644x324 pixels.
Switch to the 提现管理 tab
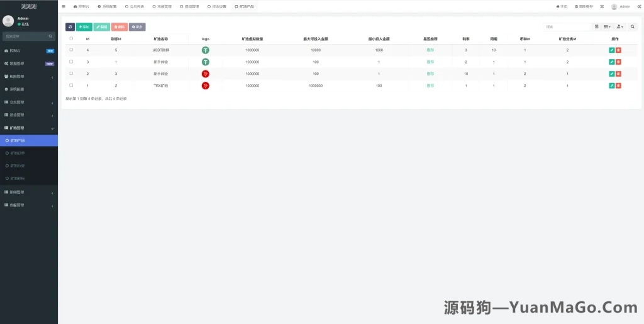point(189,6)
